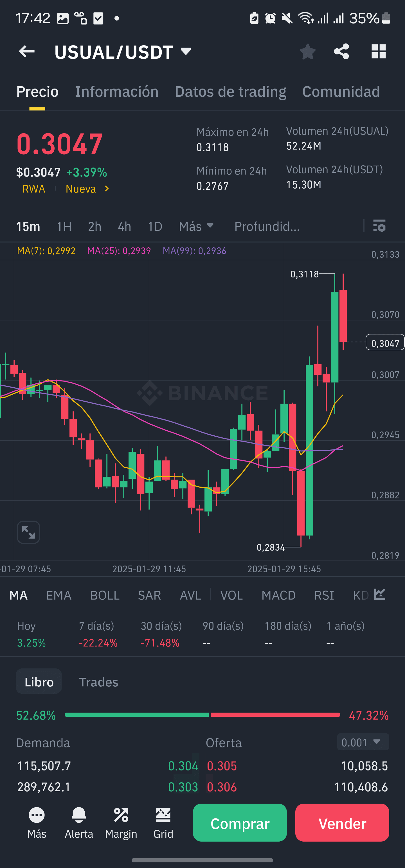
Task: Add USUAL/USDT to favorites with star
Action: (307, 51)
